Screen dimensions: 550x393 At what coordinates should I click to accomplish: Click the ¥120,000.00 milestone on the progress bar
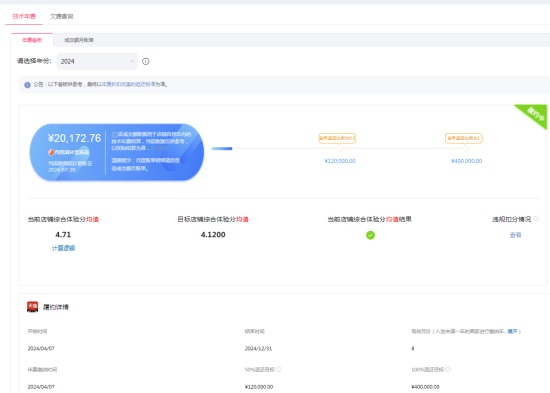340,161
